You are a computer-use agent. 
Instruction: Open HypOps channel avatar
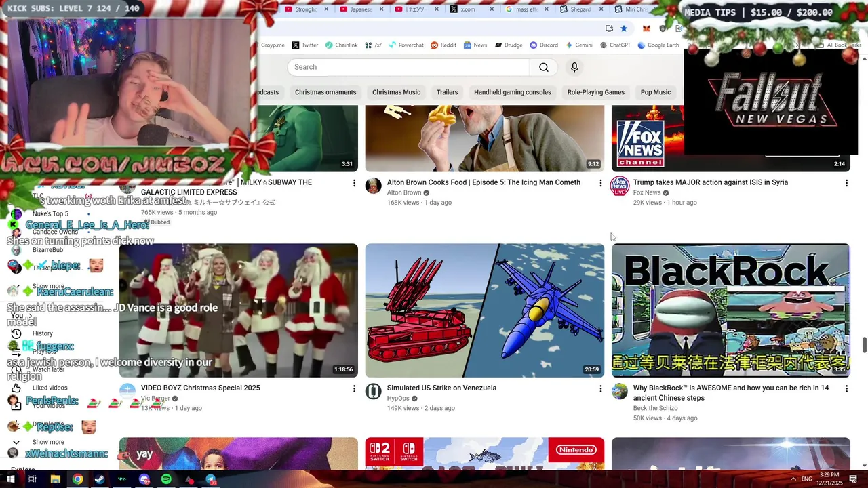click(x=374, y=392)
